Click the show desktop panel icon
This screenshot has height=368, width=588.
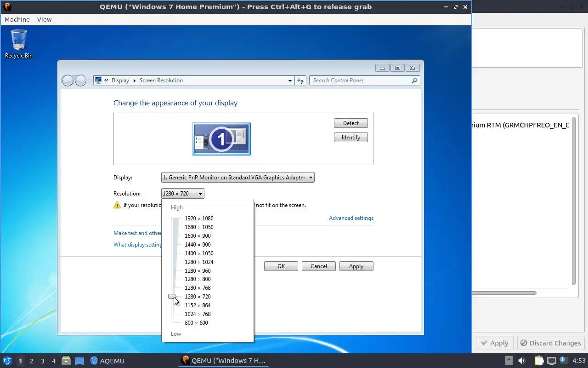point(79,361)
